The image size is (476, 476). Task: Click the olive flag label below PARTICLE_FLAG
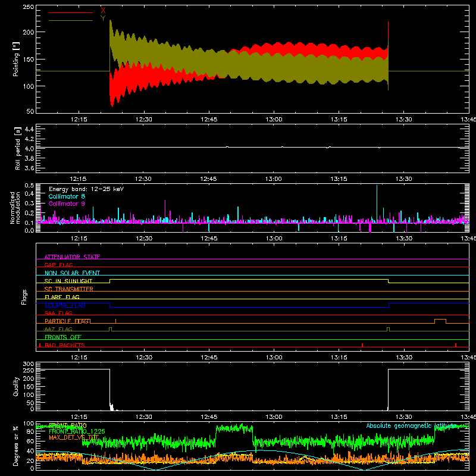tap(58, 329)
